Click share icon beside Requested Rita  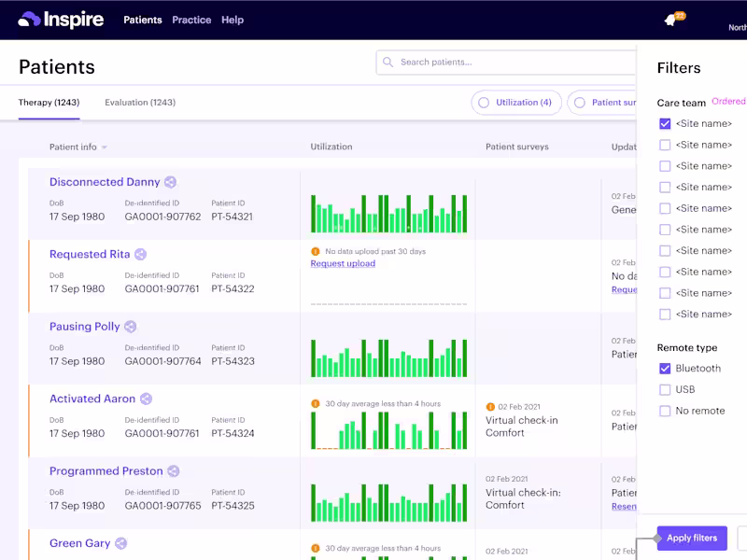pyautogui.click(x=140, y=255)
